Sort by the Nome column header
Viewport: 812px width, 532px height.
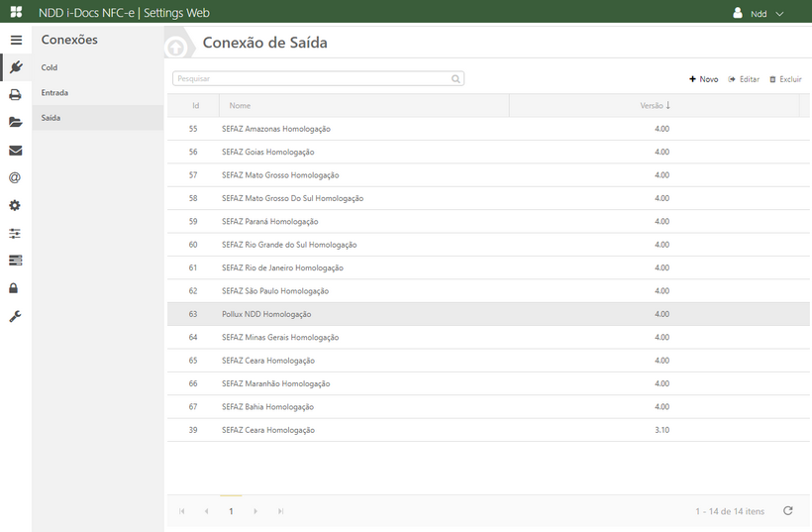(x=240, y=105)
